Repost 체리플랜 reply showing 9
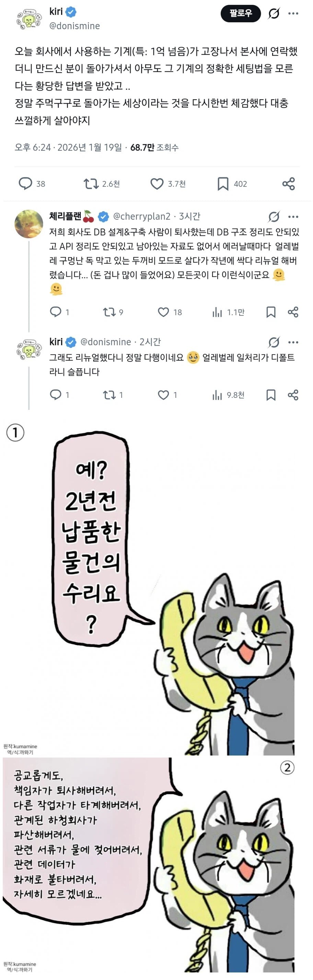 click(113, 312)
